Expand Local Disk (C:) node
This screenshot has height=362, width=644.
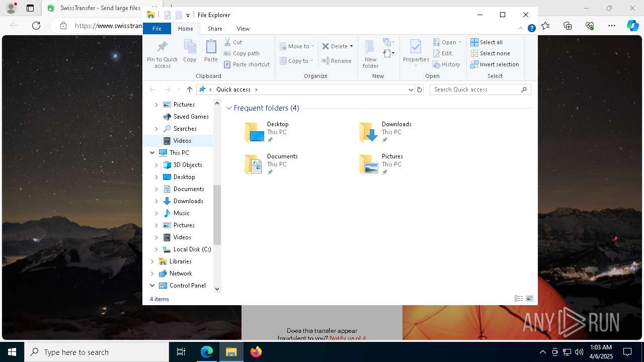click(x=156, y=249)
